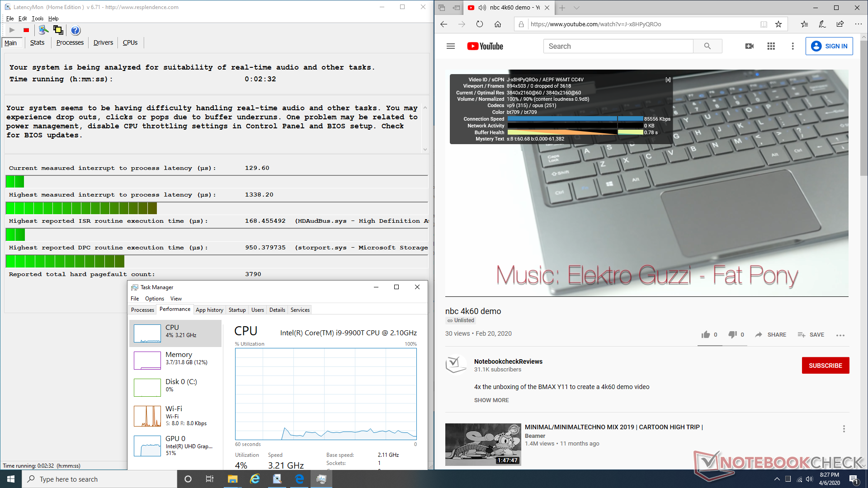The image size is (868, 488).
Task: Open Task View on the taskbar
Action: pos(210,479)
